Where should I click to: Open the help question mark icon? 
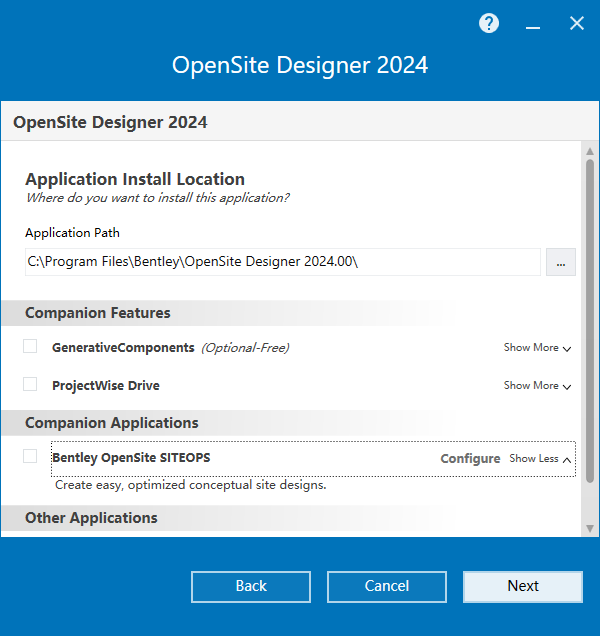pyautogui.click(x=489, y=23)
